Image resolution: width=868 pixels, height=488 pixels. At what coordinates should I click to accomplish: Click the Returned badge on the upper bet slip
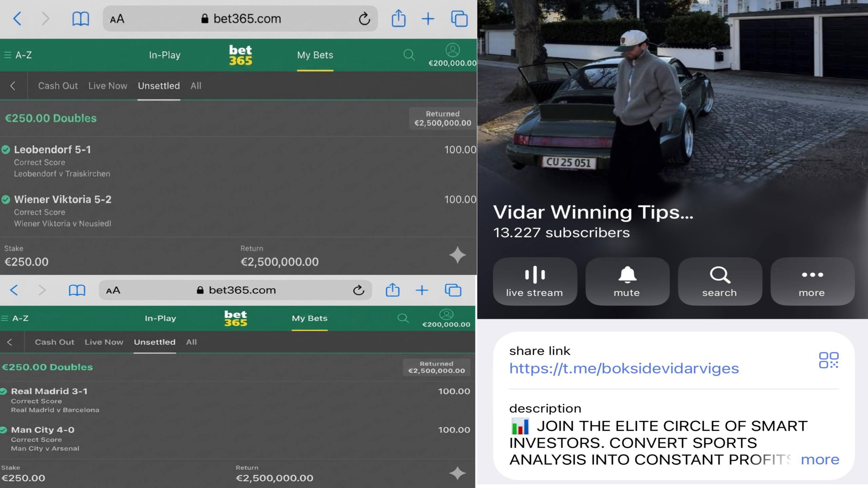(442, 118)
